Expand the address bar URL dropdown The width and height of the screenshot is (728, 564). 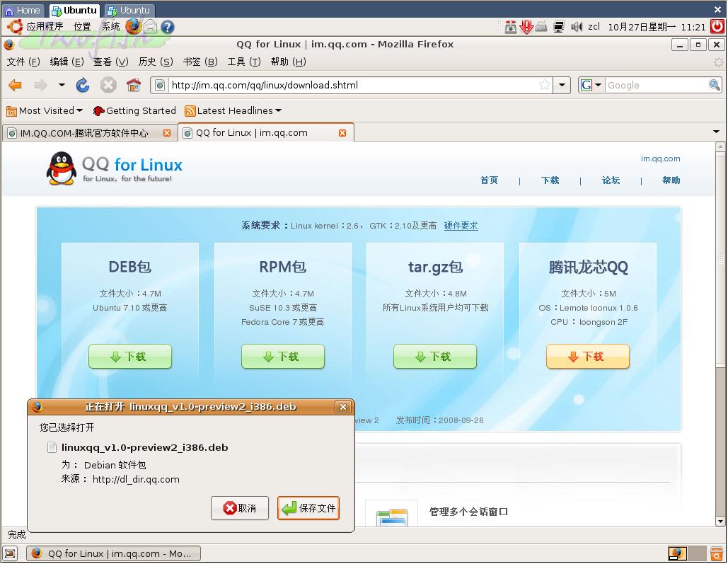pyautogui.click(x=562, y=85)
